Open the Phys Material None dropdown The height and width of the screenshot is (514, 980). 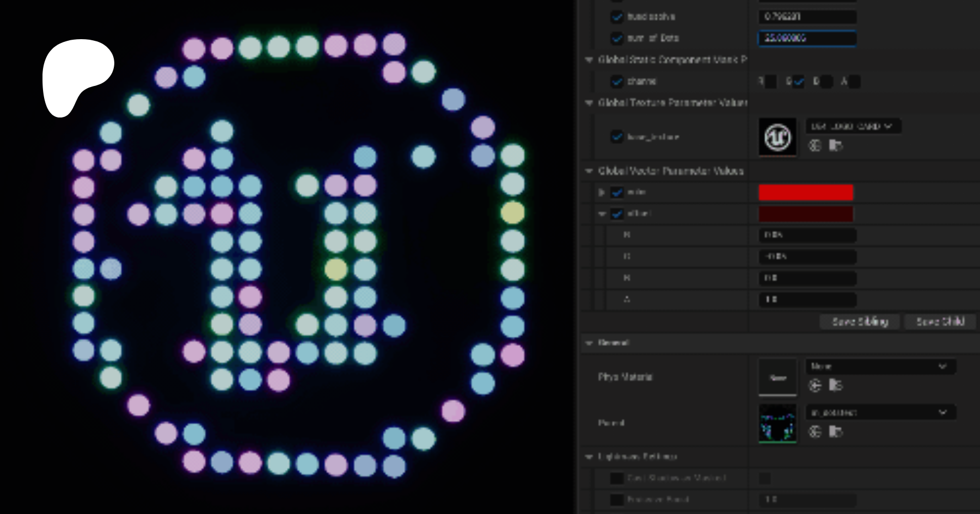coord(880,367)
